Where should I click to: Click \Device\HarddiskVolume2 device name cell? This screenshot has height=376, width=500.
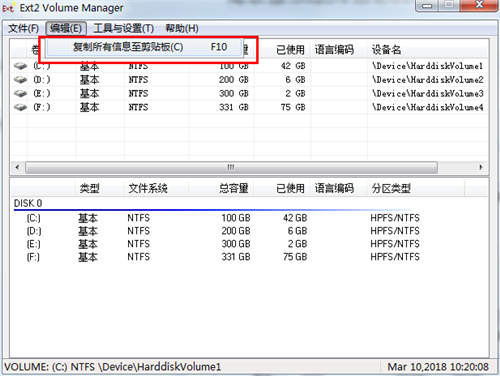click(x=427, y=80)
